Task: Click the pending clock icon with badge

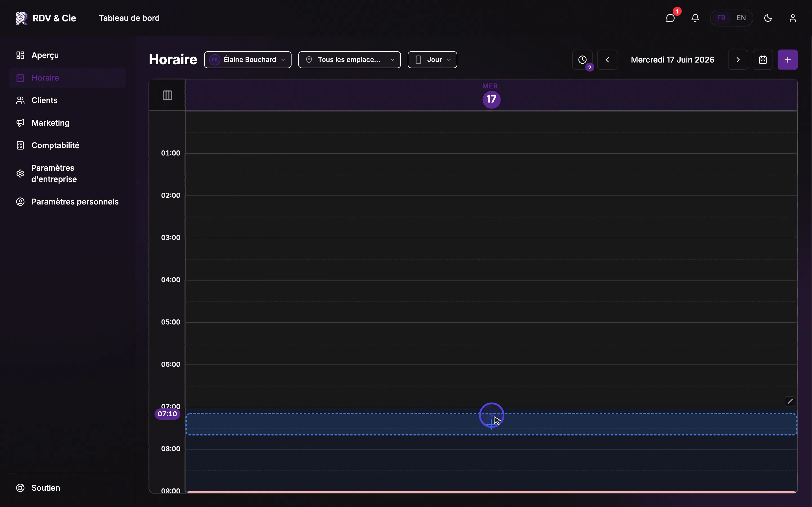Action: [582, 60]
